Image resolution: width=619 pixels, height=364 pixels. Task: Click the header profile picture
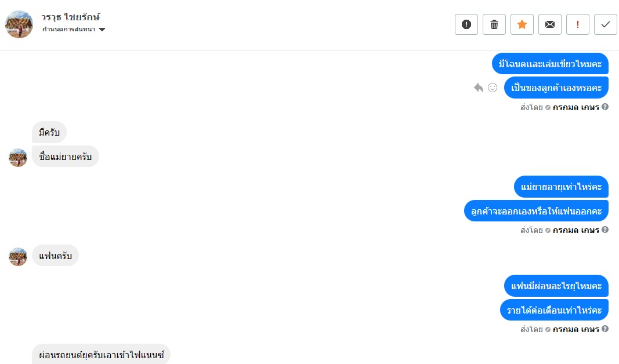19,24
